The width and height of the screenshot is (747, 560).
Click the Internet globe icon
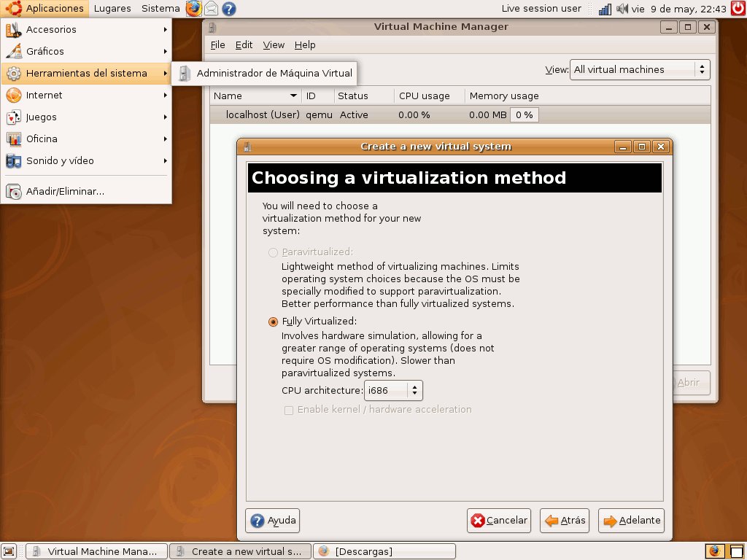(x=13, y=96)
